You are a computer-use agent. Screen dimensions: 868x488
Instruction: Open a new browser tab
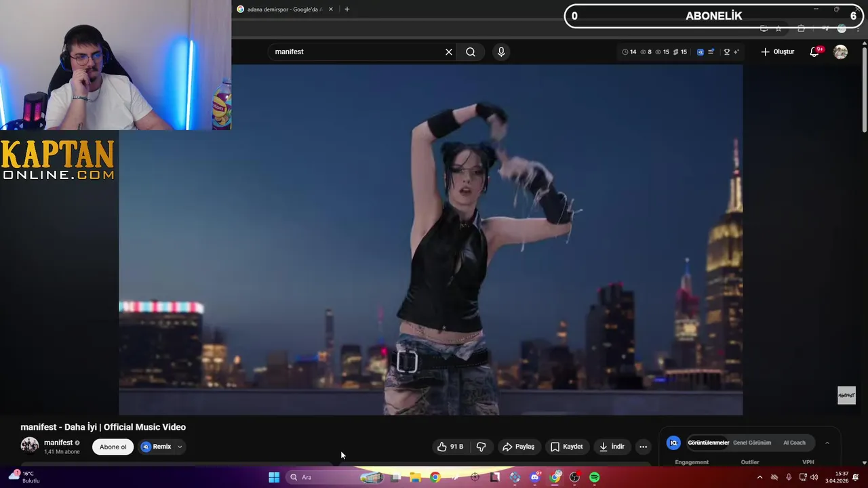(347, 9)
